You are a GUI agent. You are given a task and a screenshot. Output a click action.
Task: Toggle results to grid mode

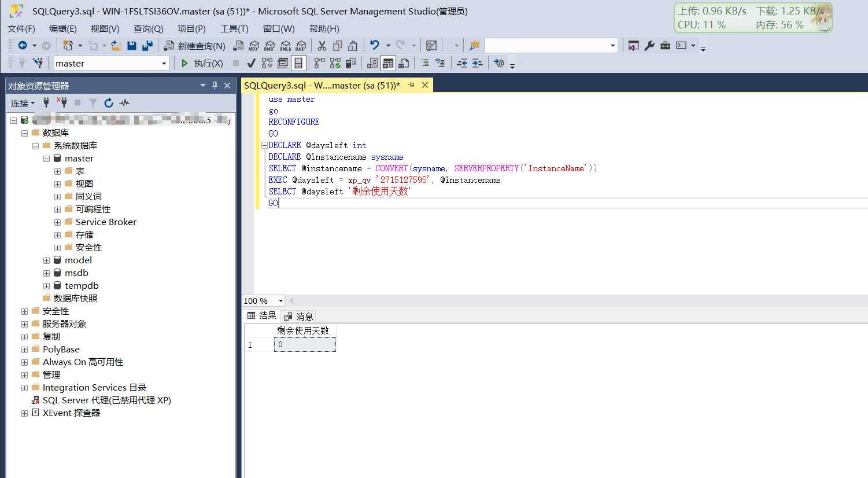(x=388, y=63)
